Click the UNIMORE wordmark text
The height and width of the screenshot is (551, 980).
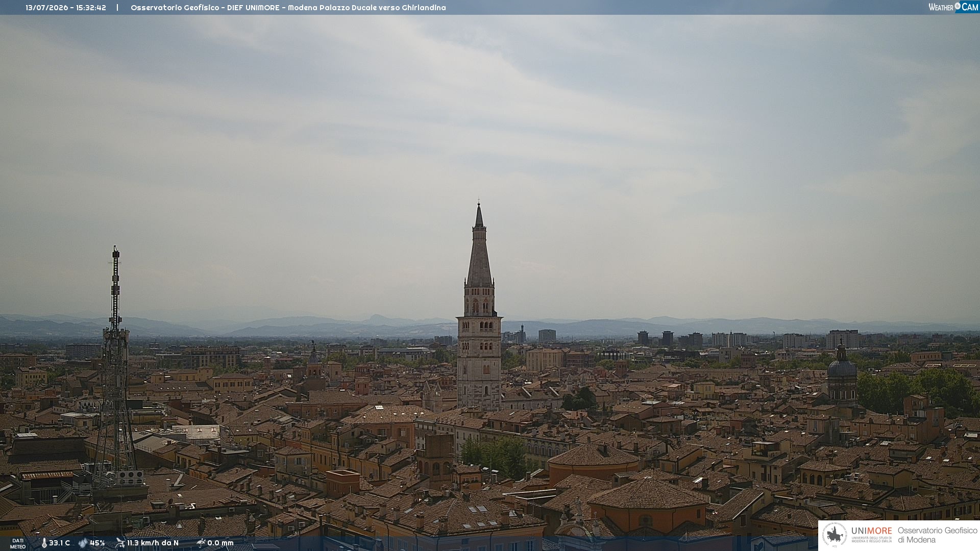[x=872, y=531]
